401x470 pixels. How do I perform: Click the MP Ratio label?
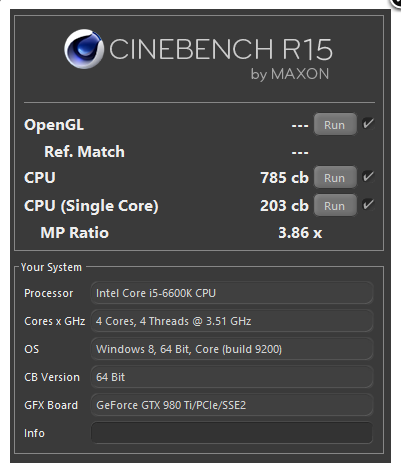pos(75,233)
